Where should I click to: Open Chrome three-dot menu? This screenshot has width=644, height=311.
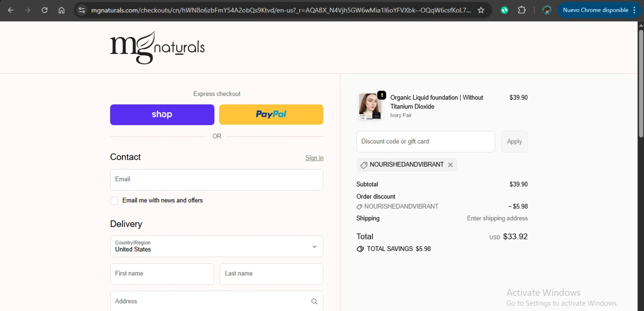[635, 10]
